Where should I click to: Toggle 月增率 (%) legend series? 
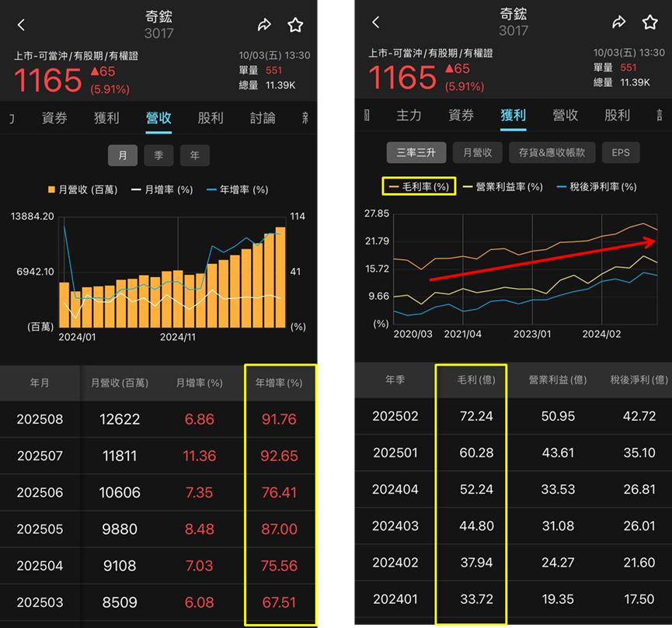click(x=162, y=189)
